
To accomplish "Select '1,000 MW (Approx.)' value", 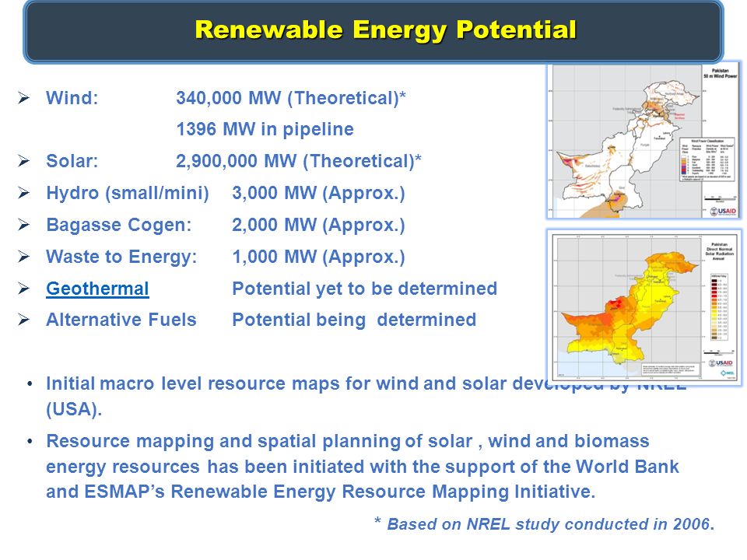I will [318, 257].
